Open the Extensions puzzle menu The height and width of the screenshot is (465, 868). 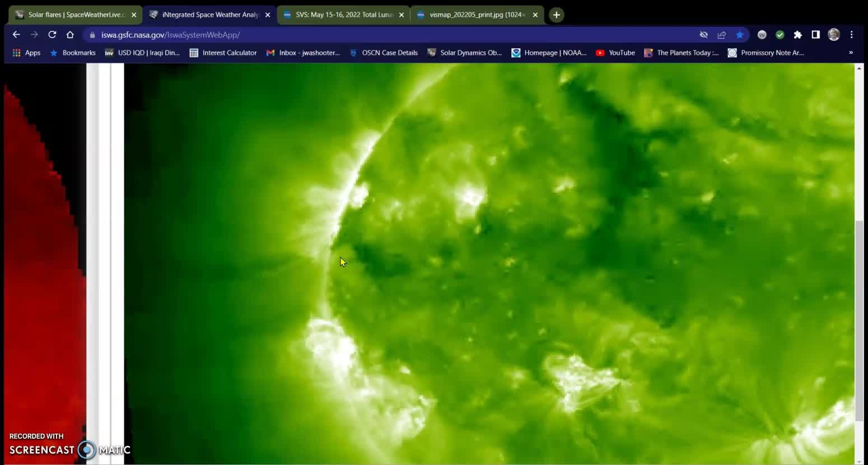(x=798, y=35)
